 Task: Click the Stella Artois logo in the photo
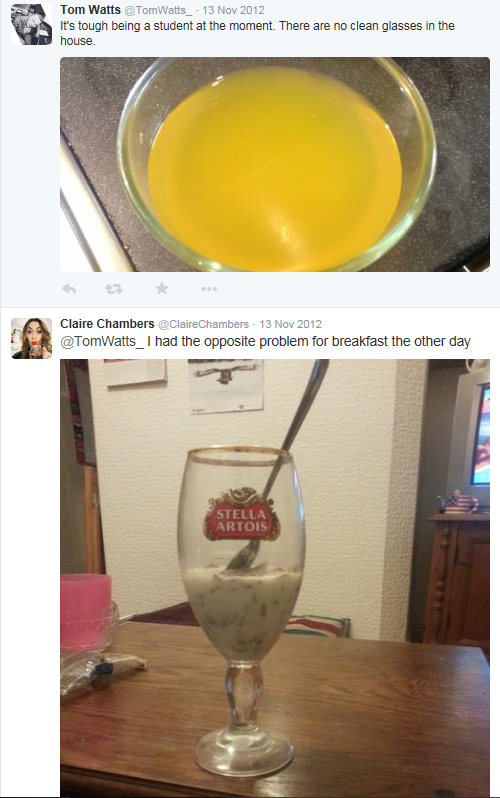tap(242, 514)
